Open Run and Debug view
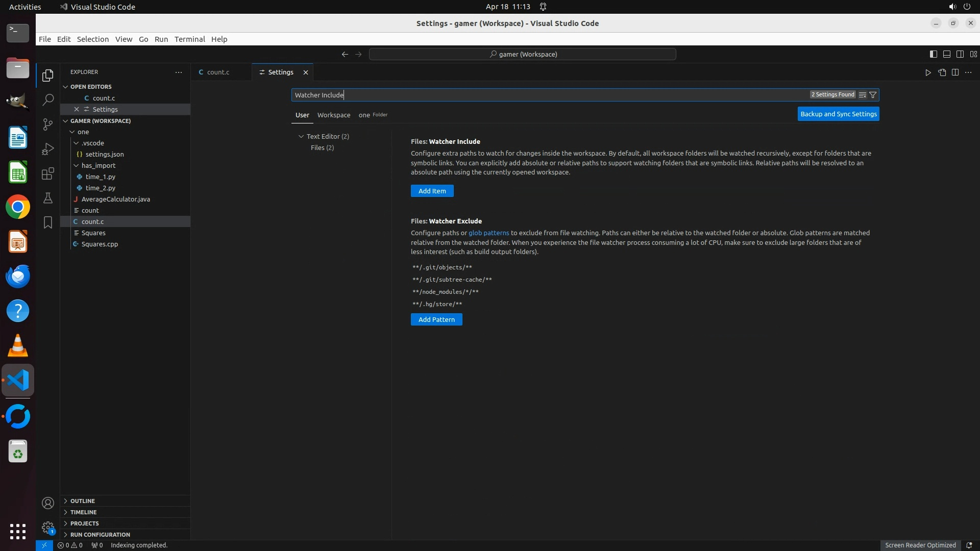Image resolution: width=980 pixels, height=551 pixels. pyautogui.click(x=47, y=149)
